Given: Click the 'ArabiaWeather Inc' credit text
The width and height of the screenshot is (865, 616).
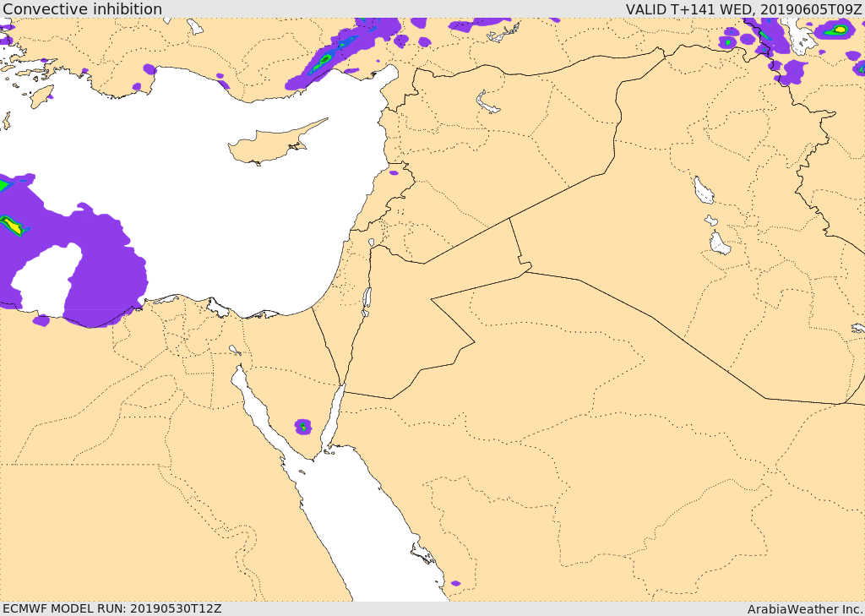Looking at the screenshot, I should click(804, 609).
